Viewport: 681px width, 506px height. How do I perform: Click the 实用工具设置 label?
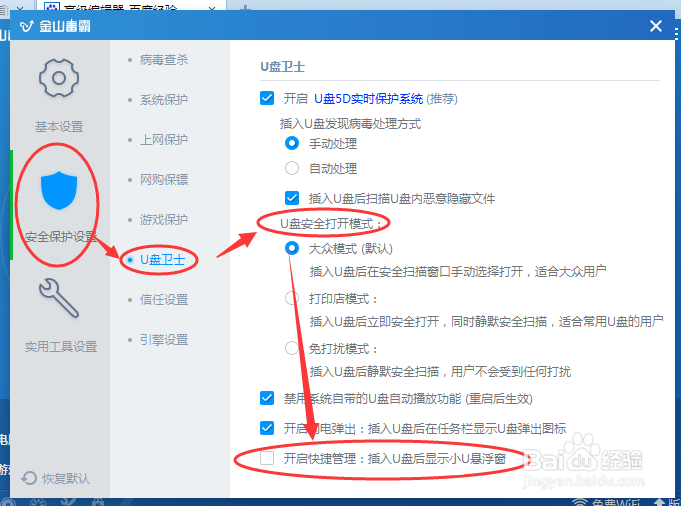(61, 347)
